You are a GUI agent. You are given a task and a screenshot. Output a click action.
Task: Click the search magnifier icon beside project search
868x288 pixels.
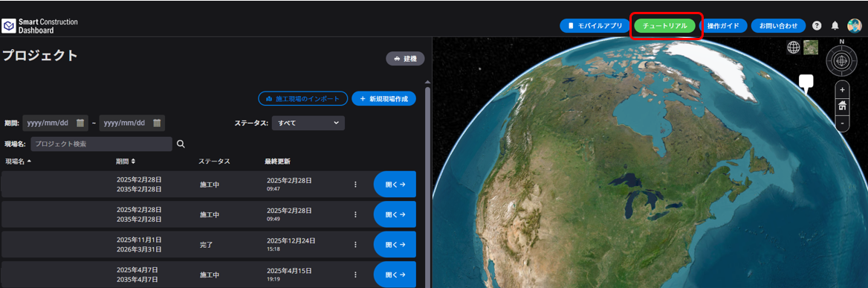point(181,144)
